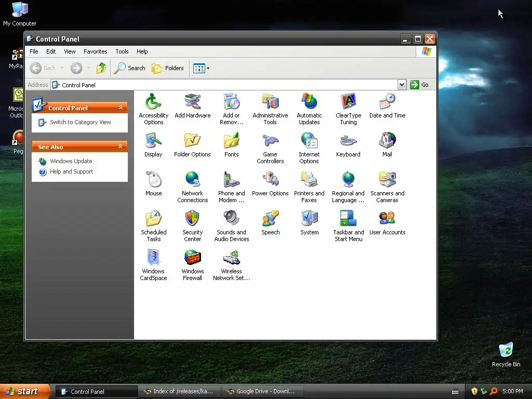532x399 pixels.
Task: Open Phone and Modem options
Action: (231, 187)
